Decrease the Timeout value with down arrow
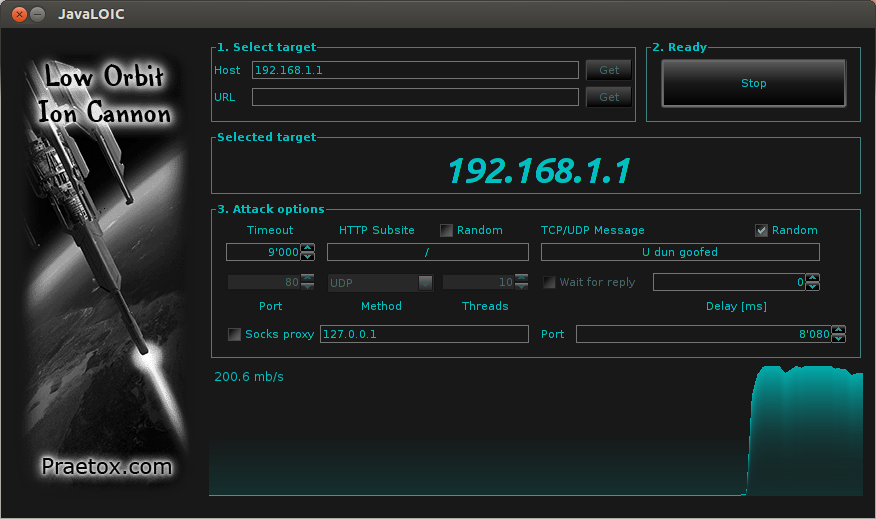This screenshot has width=876, height=519. pyautogui.click(x=307, y=256)
